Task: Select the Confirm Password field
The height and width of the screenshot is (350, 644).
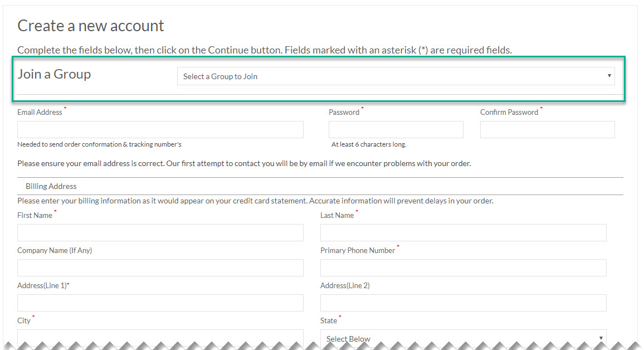Action: coord(547,129)
